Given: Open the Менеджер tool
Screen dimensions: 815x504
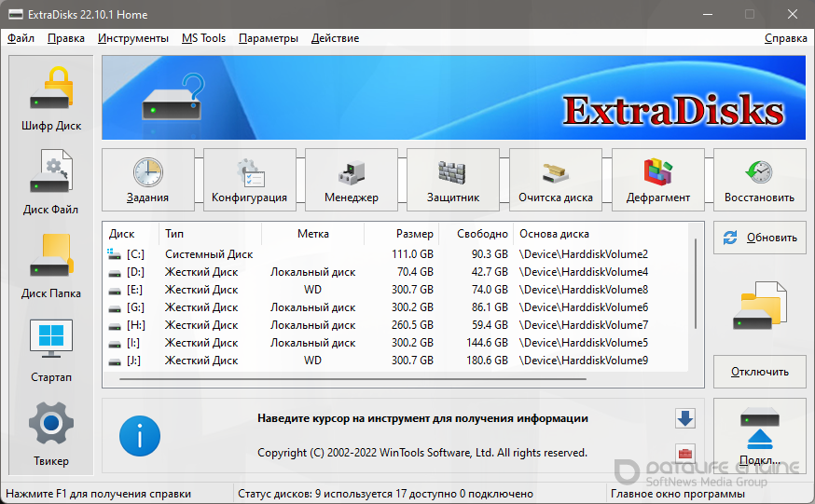Looking at the screenshot, I should (x=352, y=180).
